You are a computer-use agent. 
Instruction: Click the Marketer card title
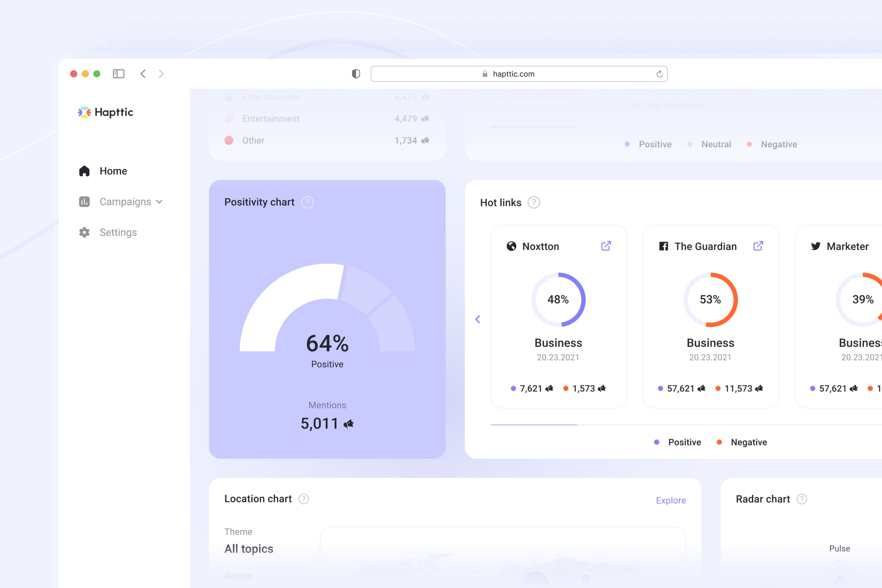(x=848, y=246)
